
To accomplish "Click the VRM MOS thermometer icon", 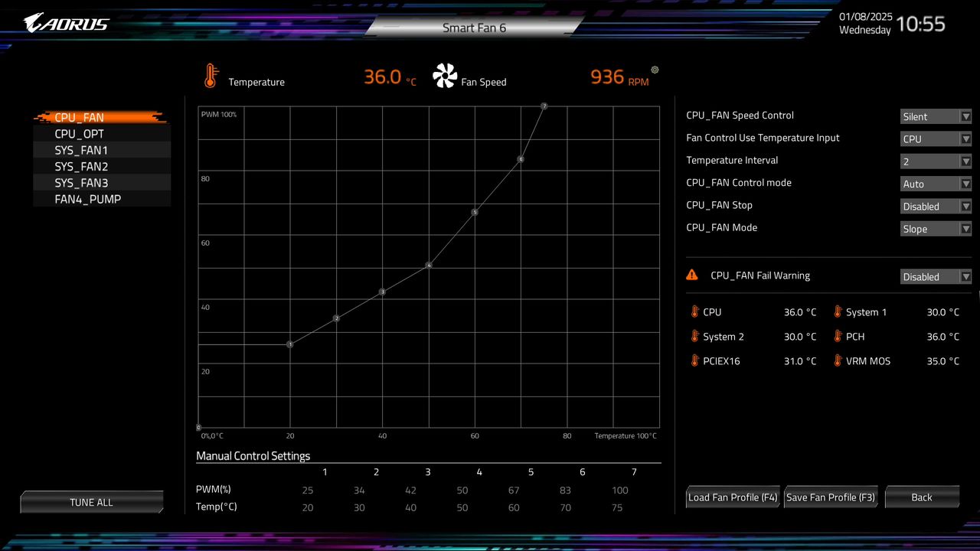I will coord(838,360).
